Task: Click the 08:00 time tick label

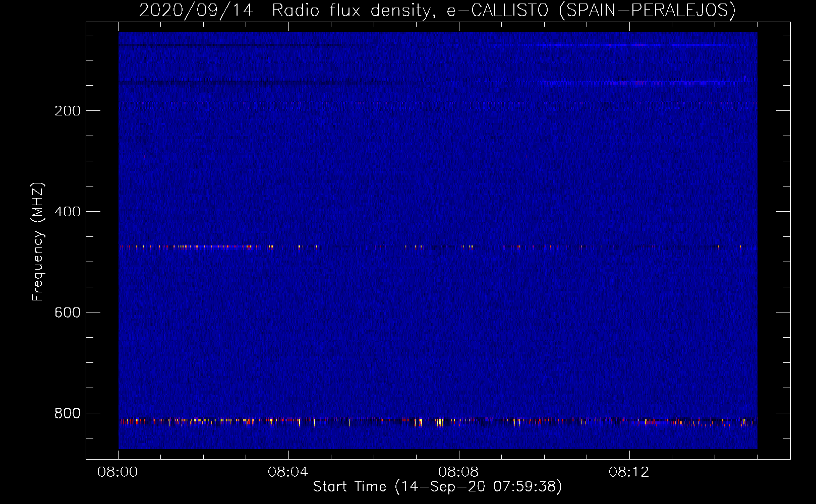Action: pyautogui.click(x=118, y=472)
